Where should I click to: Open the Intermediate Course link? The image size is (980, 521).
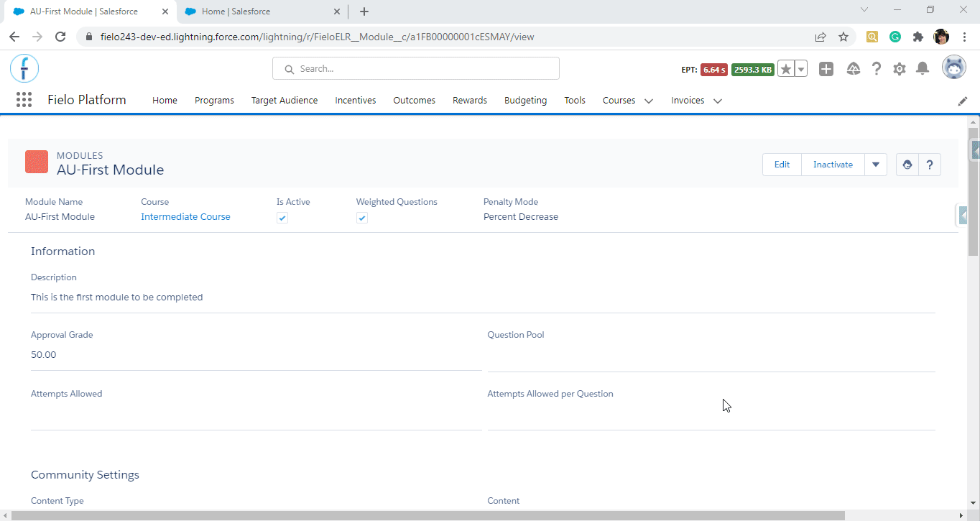coord(185,216)
